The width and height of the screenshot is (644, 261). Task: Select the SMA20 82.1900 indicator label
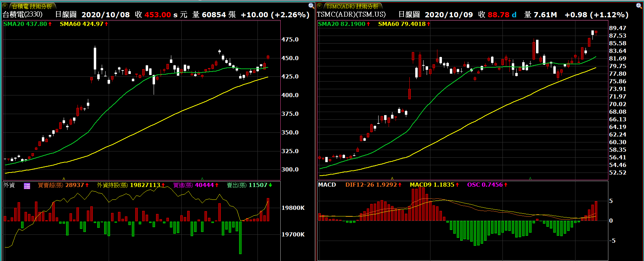point(344,24)
